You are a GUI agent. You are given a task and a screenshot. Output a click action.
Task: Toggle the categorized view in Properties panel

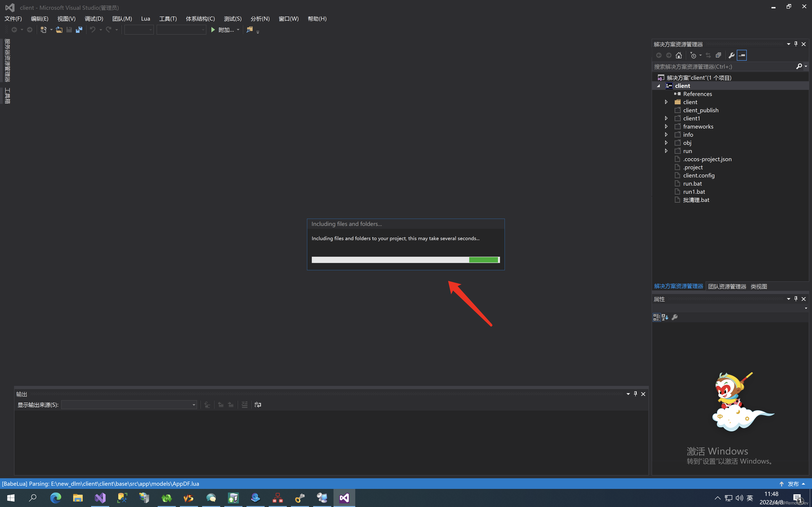657,317
